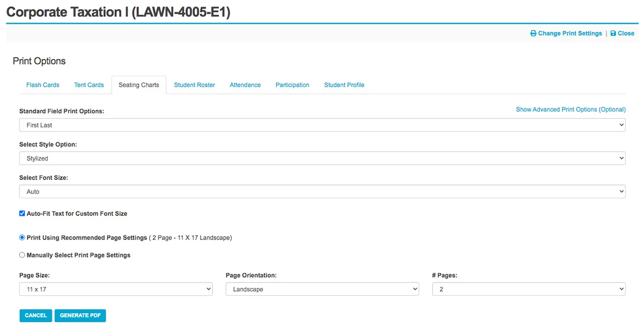
Task: Click the Cancel button
Action: point(36,315)
